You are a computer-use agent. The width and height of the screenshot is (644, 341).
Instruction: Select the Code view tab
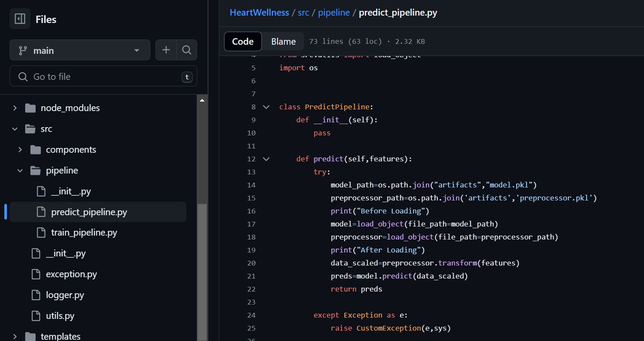point(243,42)
